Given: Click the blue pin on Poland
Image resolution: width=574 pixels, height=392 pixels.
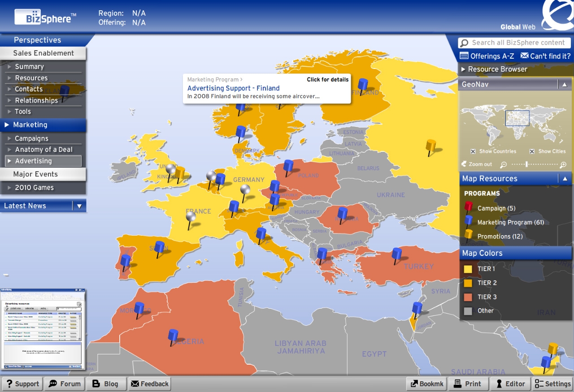Looking at the screenshot, I should coord(288,166).
